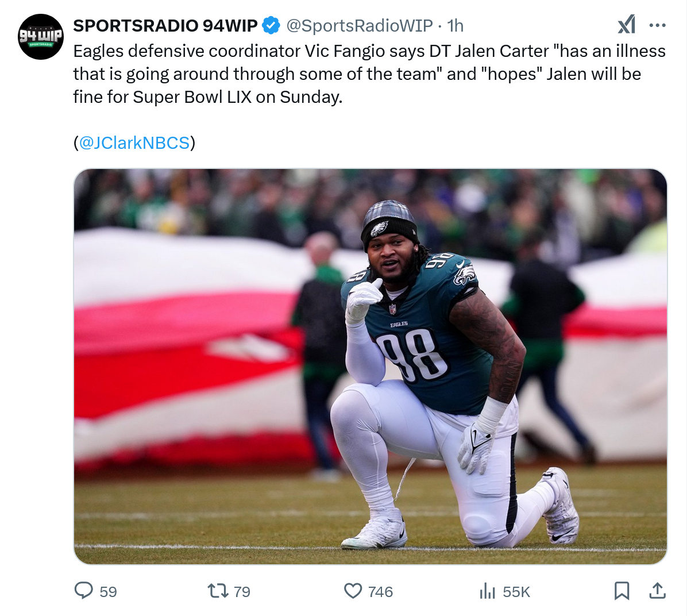Screen dimensions: 687x616
Task: Like the tweet via the heart icon
Action: pyautogui.click(x=353, y=591)
